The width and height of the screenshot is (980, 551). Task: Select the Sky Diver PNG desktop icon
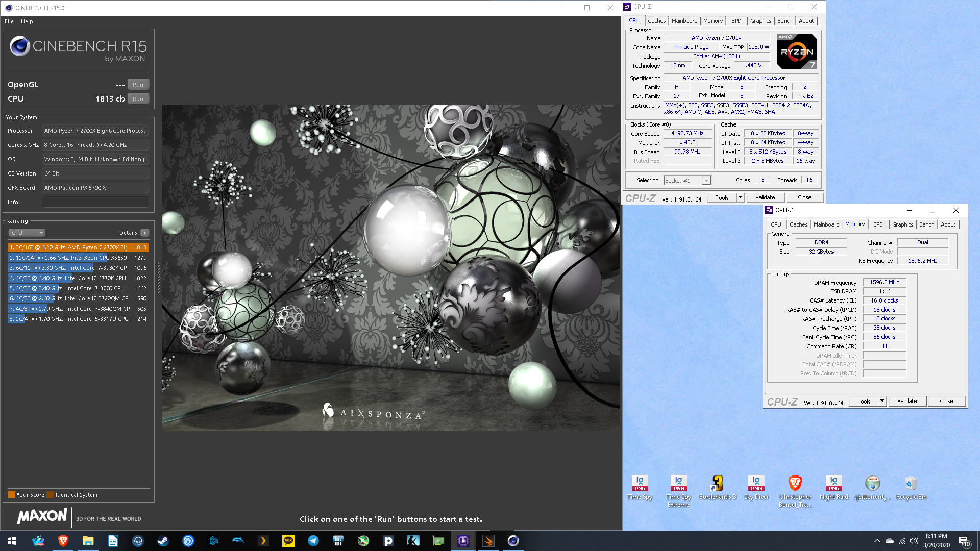pyautogui.click(x=756, y=487)
